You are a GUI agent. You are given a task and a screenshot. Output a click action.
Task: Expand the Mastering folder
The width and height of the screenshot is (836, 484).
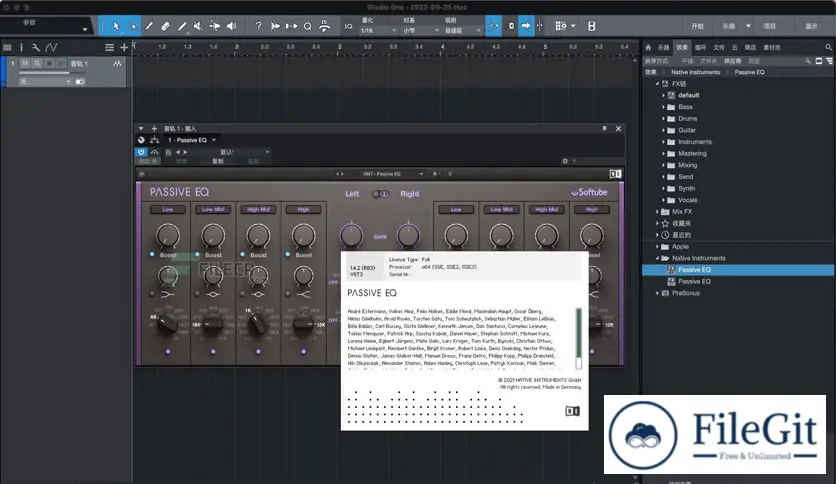tap(663, 154)
